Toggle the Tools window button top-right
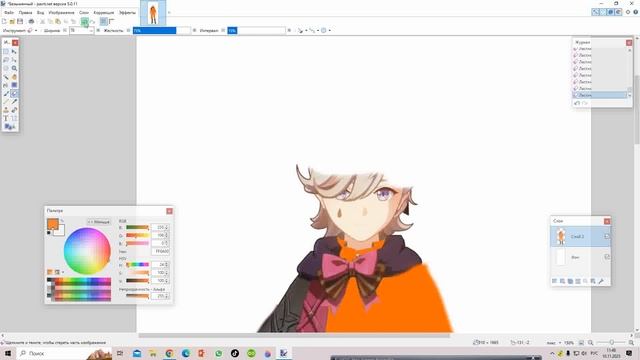The image size is (640, 360). (596, 12)
